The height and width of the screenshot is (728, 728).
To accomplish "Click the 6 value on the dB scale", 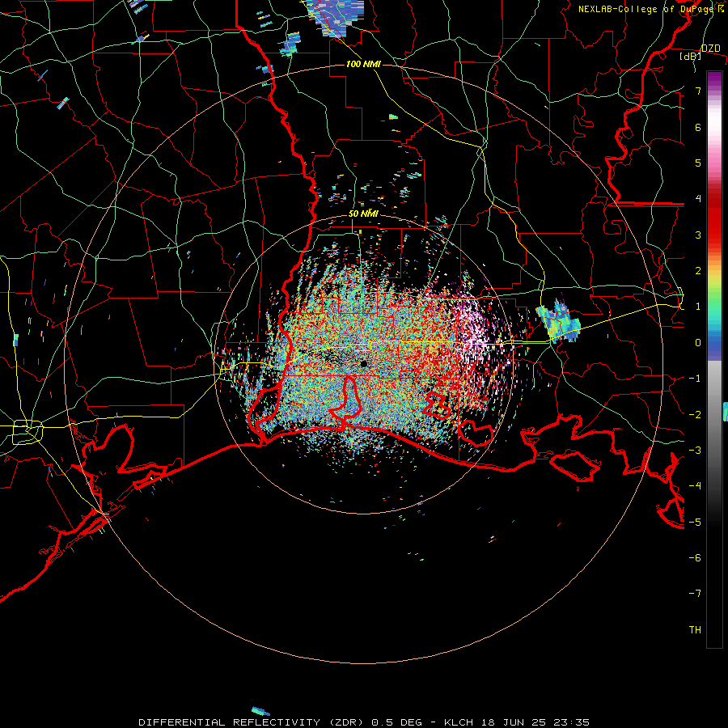I will point(698,127).
